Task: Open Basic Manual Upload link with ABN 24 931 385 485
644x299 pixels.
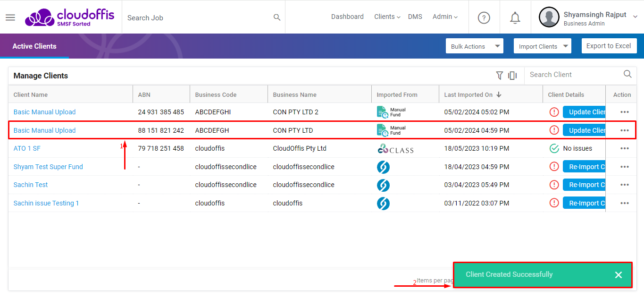Action: pyautogui.click(x=44, y=112)
